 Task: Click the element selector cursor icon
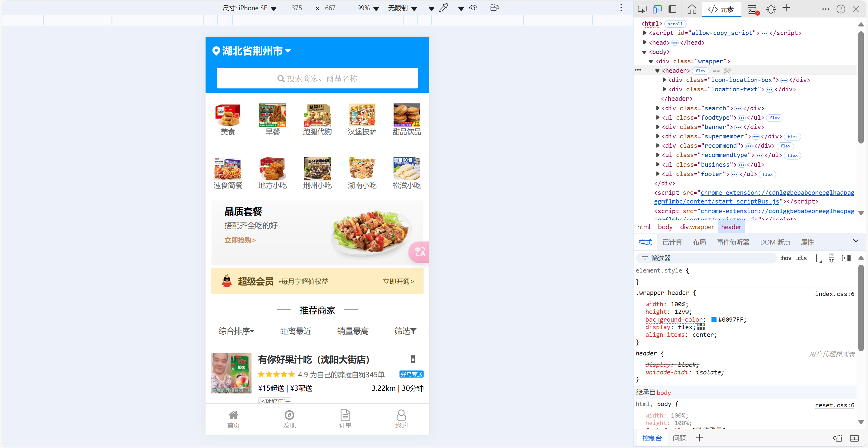point(642,9)
